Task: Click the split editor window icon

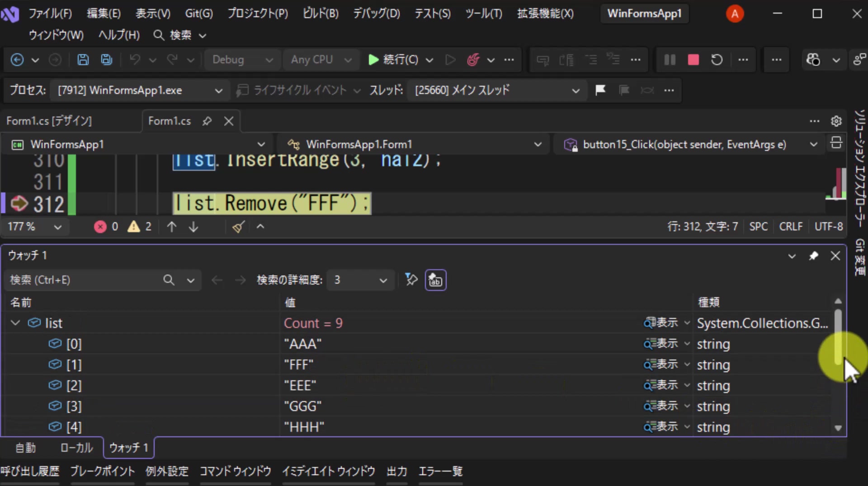Action: tap(836, 143)
